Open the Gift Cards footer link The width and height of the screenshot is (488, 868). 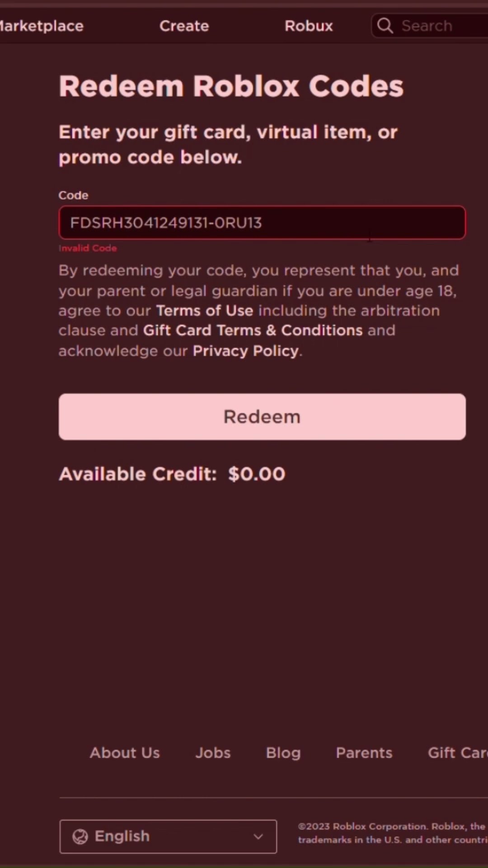(458, 753)
